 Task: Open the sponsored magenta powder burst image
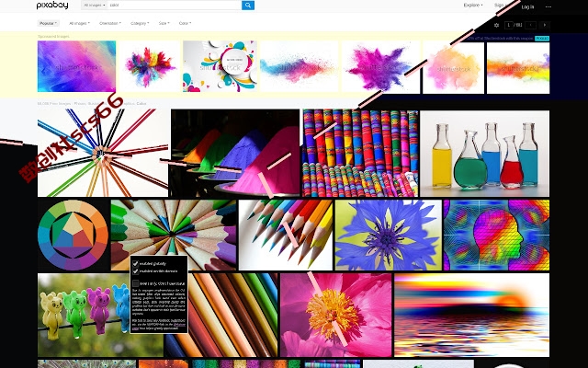[x=380, y=67]
